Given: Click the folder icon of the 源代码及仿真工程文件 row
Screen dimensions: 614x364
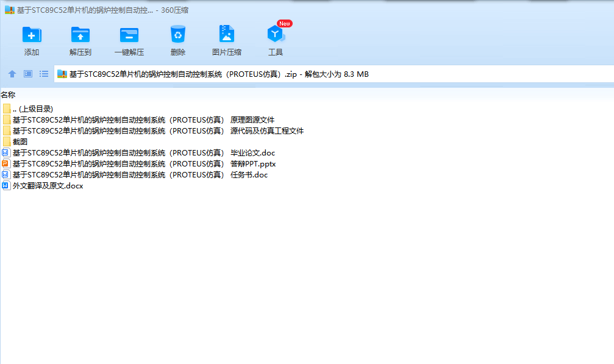Looking at the screenshot, I should (x=7, y=130).
